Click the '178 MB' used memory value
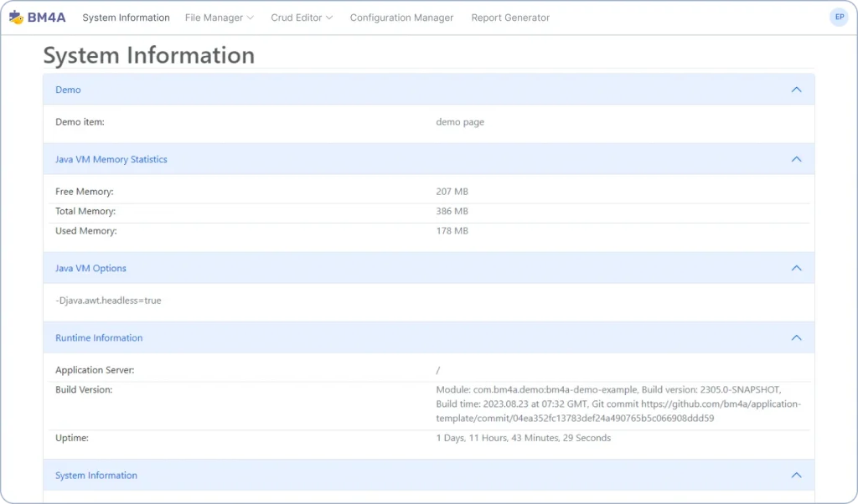 [x=452, y=231]
